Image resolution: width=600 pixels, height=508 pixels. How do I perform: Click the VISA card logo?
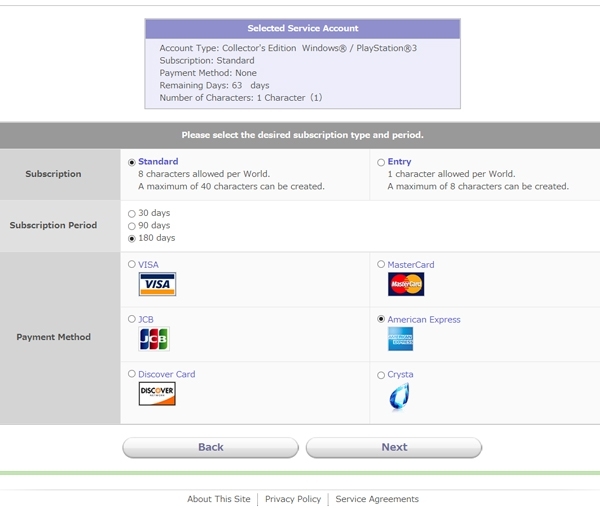157,284
